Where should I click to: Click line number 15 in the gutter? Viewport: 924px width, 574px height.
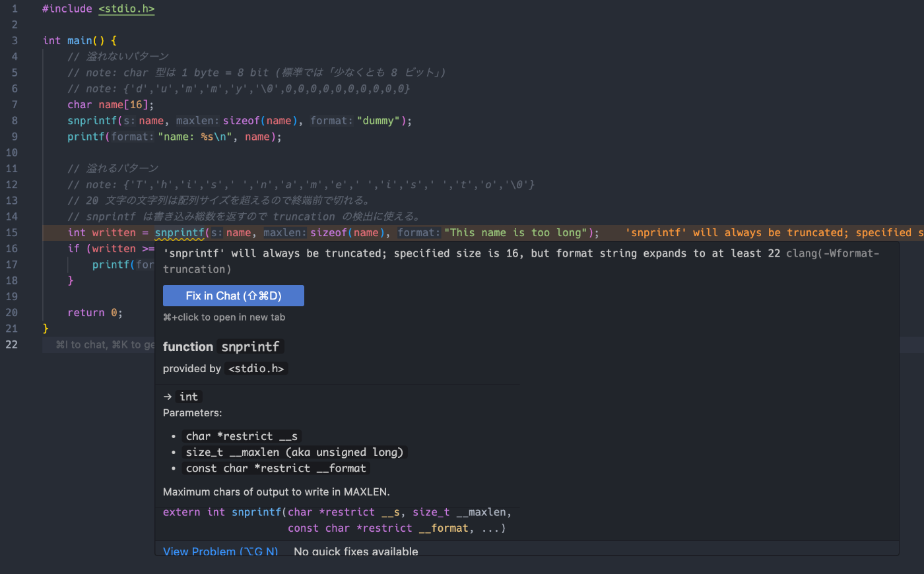(x=11, y=232)
